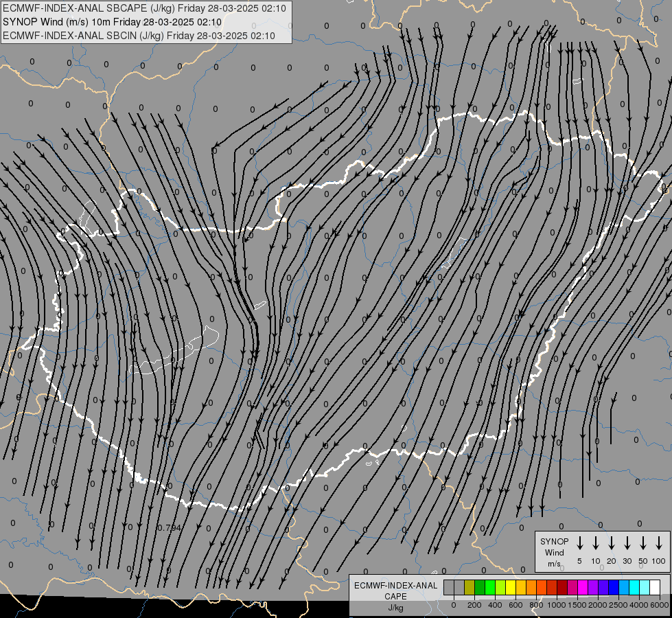Viewport: 672px width, 618px height.
Task: Click the J/kg unit in color legend
Action: [x=395, y=607]
